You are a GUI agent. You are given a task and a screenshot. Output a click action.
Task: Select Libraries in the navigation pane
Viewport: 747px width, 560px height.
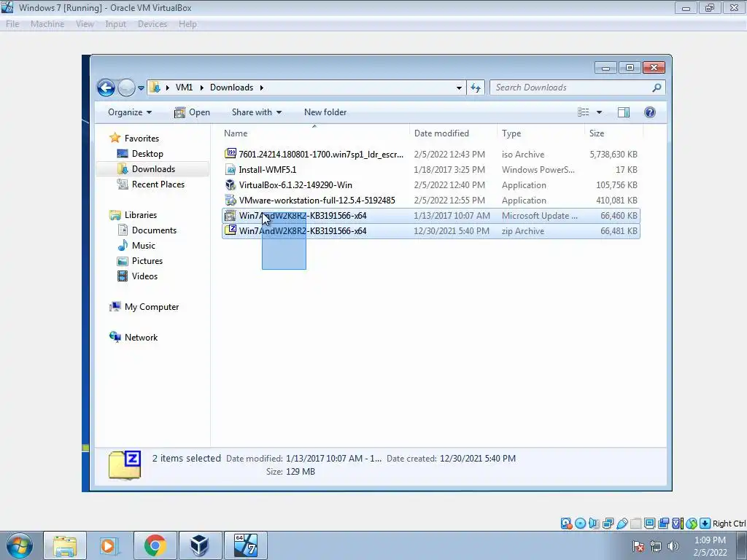tap(141, 215)
